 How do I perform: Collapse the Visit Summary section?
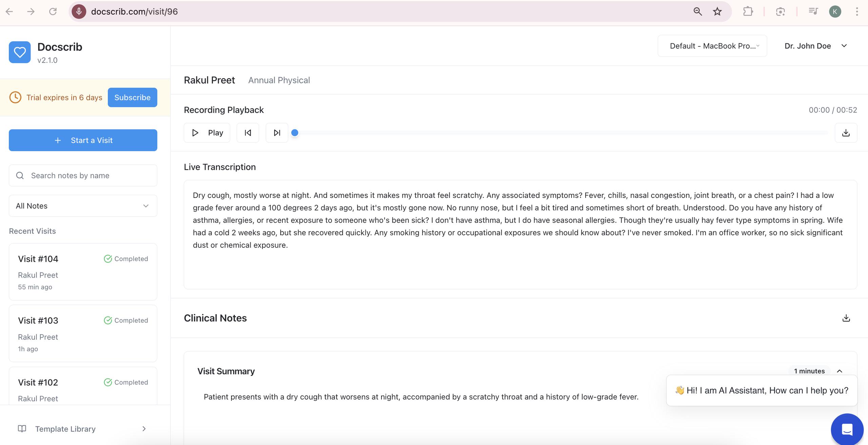coord(840,371)
